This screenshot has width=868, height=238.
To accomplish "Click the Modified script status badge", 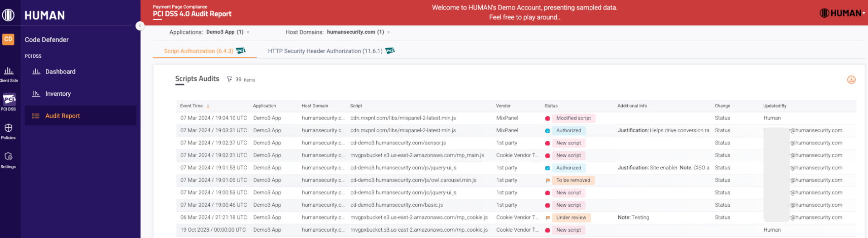I will point(573,118).
